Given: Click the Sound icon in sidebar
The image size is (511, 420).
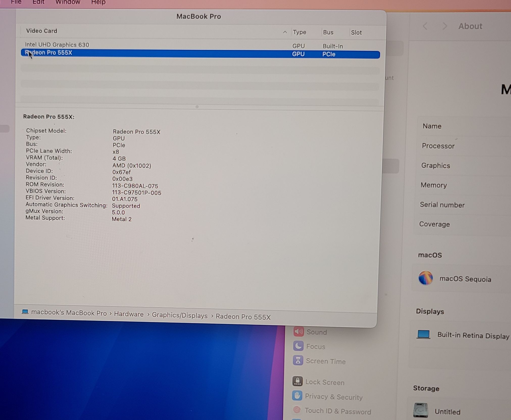Looking at the screenshot, I should click(298, 331).
